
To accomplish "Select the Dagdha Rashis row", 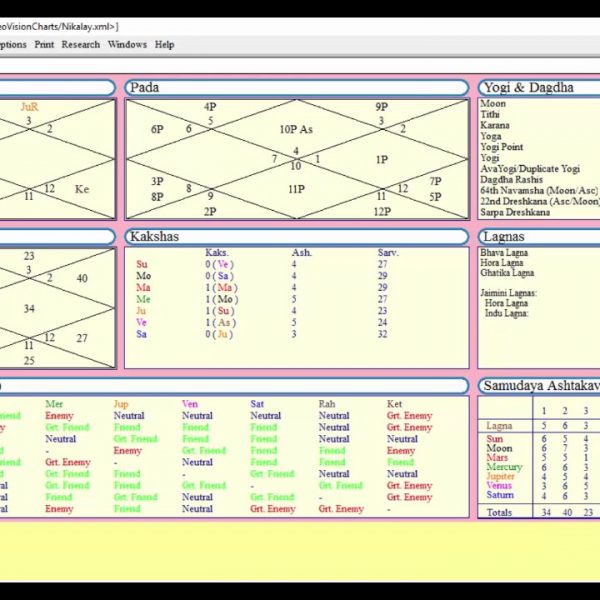I will (509, 180).
